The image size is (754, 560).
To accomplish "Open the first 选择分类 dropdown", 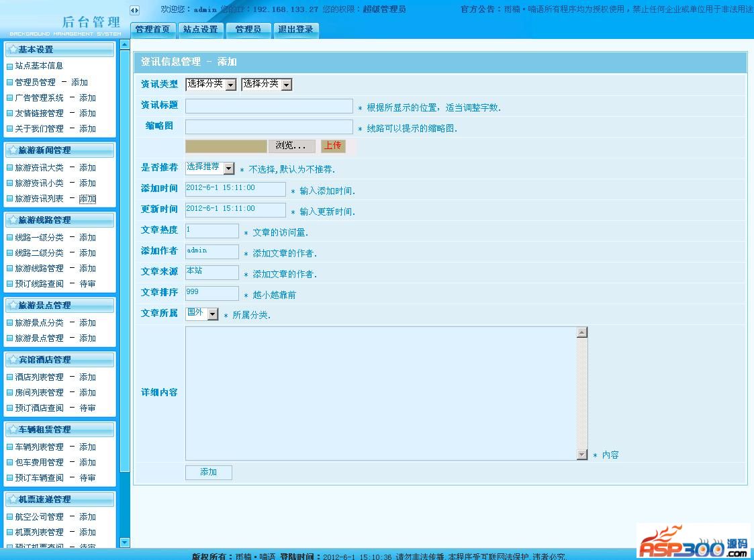I will 211,85.
